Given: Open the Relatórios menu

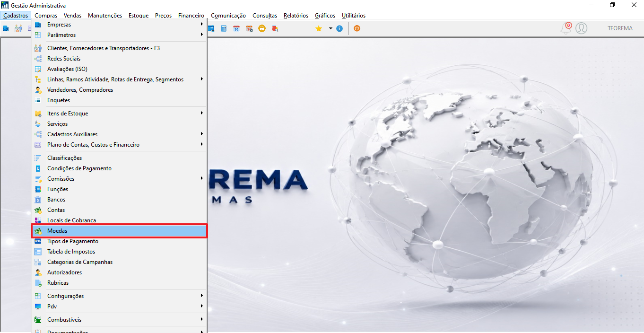Looking at the screenshot, I should pyautogui.click(x=296, y=16).
